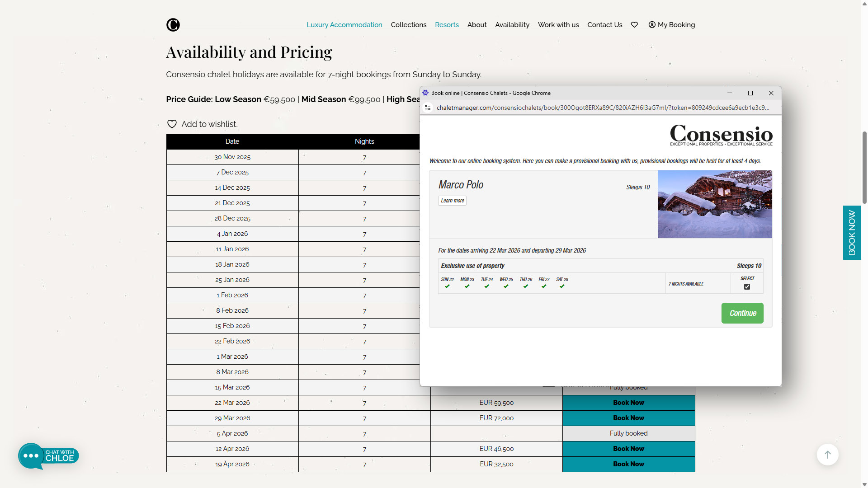
Task: Click the My Booking link
Action: click(676, 25)
